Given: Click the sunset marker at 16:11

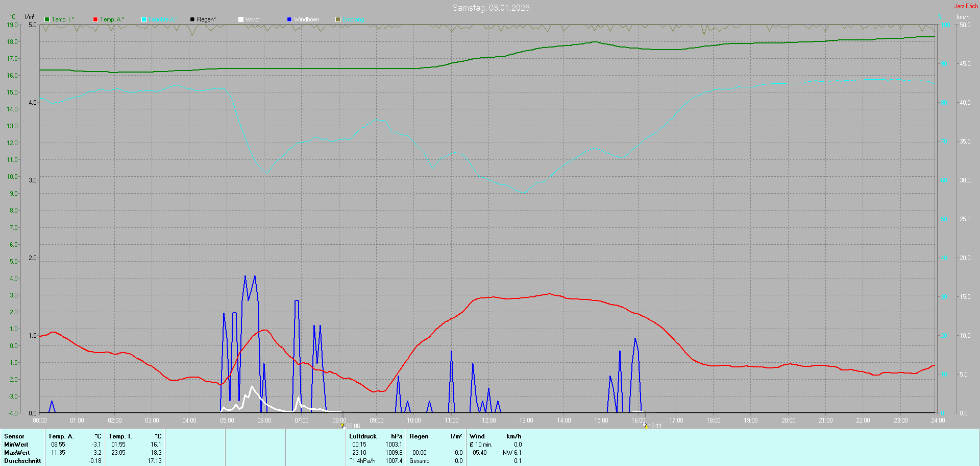Looking at the screenshot, I should coord(645,426).
